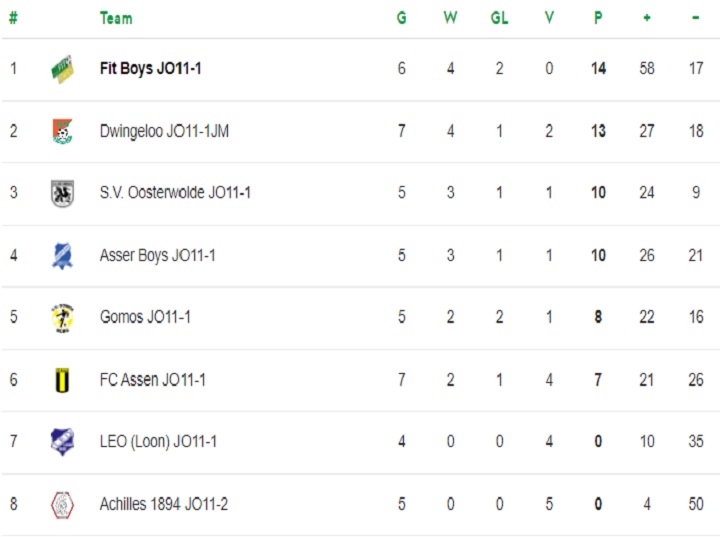Click the # rank column header
The height and width of the screenshot is (540, 720).
coord(13,18)
